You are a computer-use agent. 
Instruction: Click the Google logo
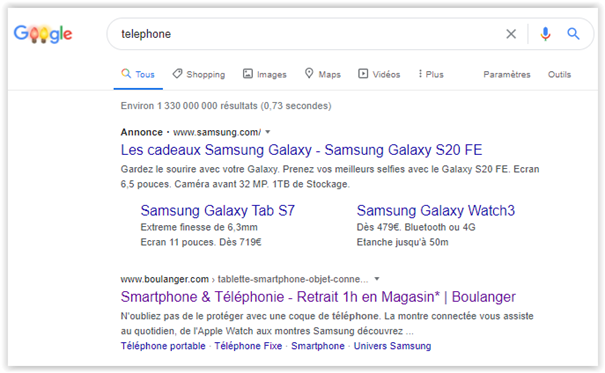click(43, 34)
